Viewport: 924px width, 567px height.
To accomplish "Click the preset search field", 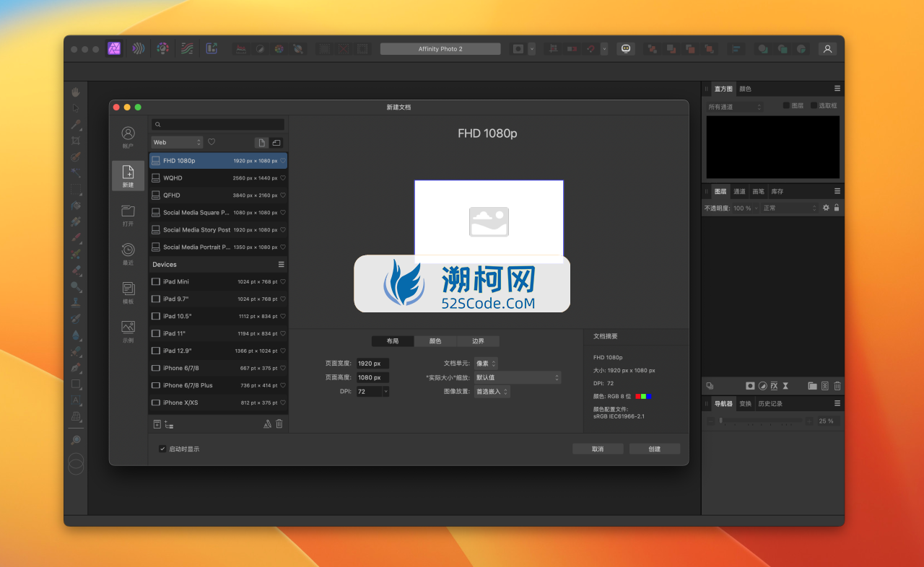I will [x=218, y=125].
